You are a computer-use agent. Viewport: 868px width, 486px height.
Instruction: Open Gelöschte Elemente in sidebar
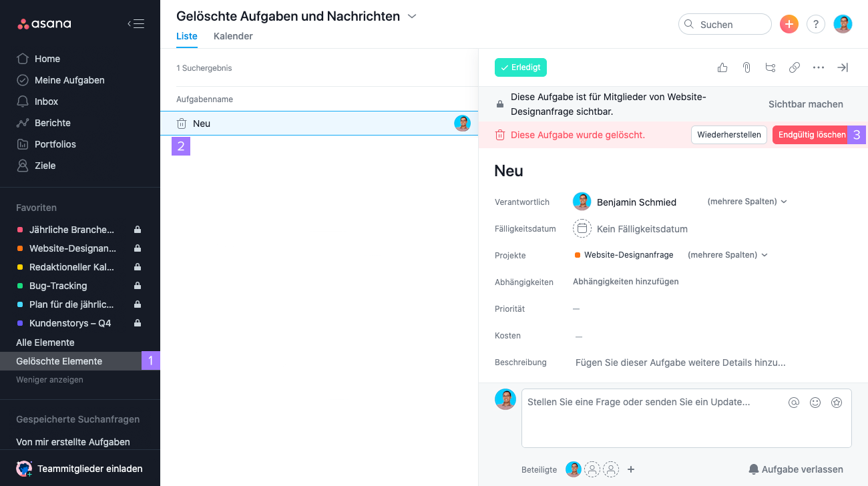pyautogui.click(x=59, y=361)
